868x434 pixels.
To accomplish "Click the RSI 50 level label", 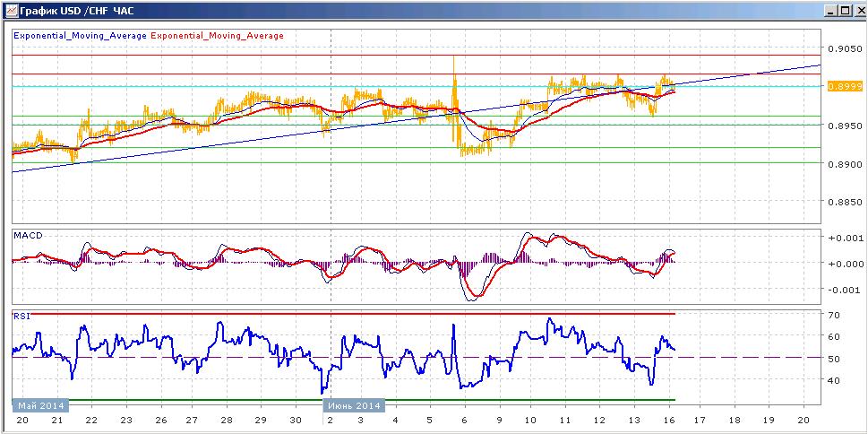I will pyautogui.click(x=834, y=359).
